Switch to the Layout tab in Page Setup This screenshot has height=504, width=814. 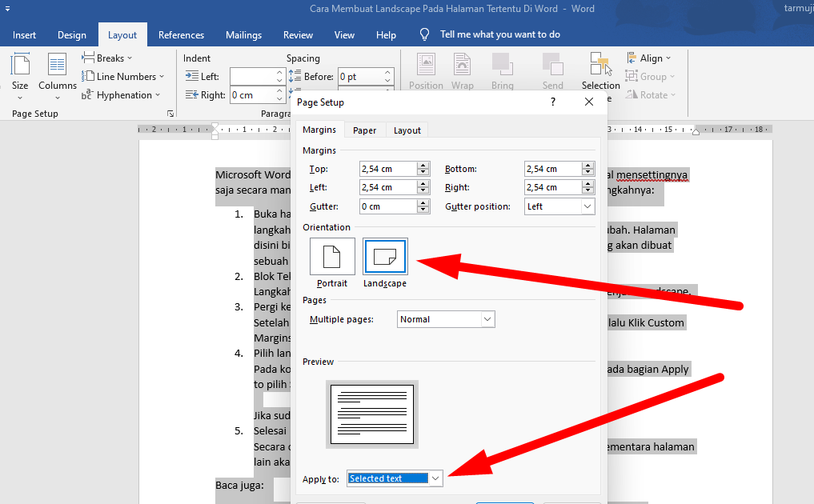(407, 130)
